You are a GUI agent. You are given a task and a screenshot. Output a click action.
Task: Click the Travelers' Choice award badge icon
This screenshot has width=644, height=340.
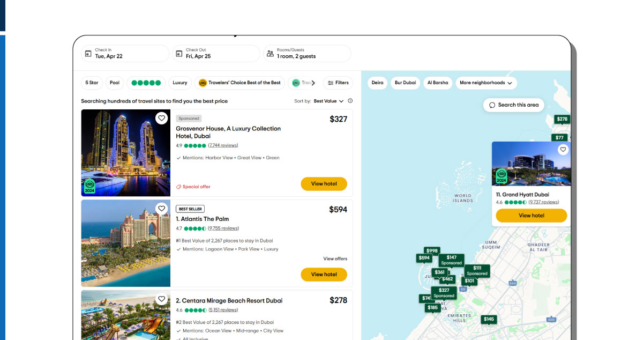coord(203,83)
